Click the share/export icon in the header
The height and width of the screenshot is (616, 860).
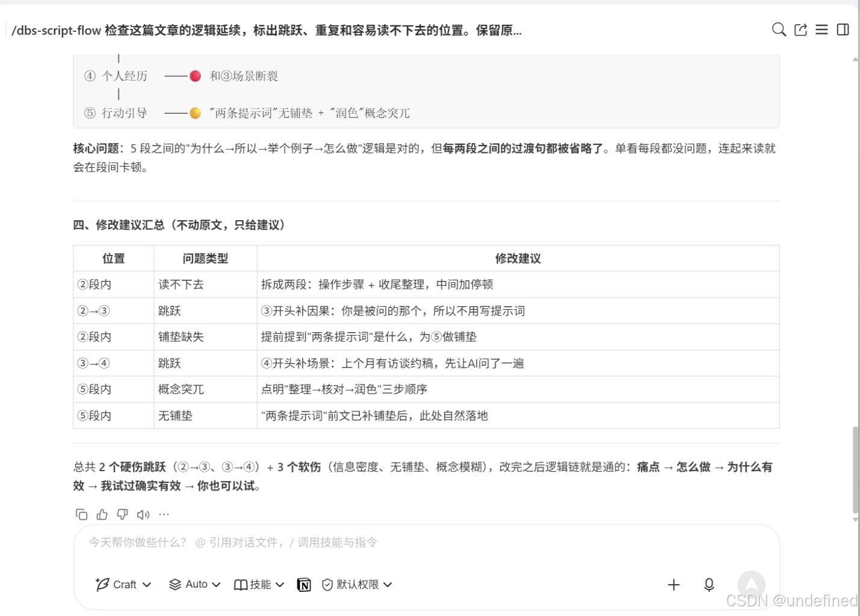point(800,29)
